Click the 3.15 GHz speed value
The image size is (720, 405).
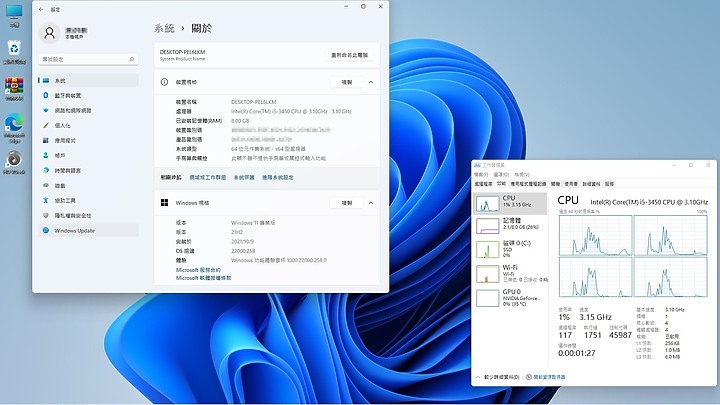pyautogui.click(x=595, y=317)
